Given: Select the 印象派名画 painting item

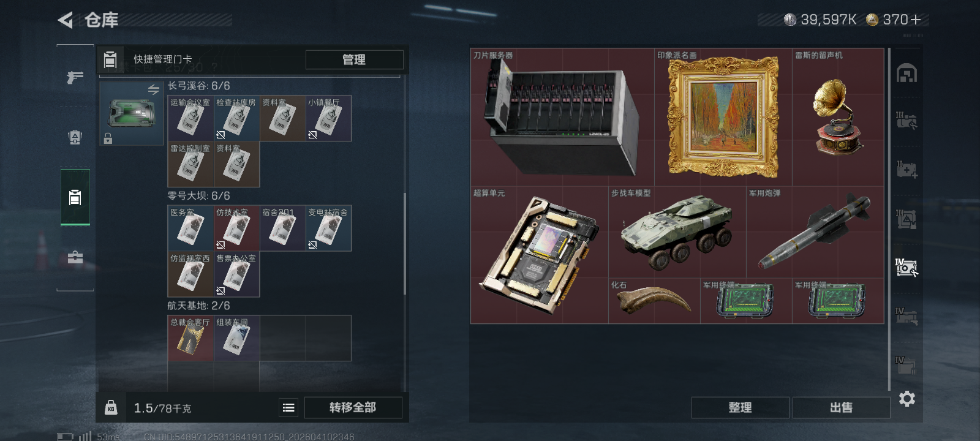Looking at the screenshot, I should (723, 118).
